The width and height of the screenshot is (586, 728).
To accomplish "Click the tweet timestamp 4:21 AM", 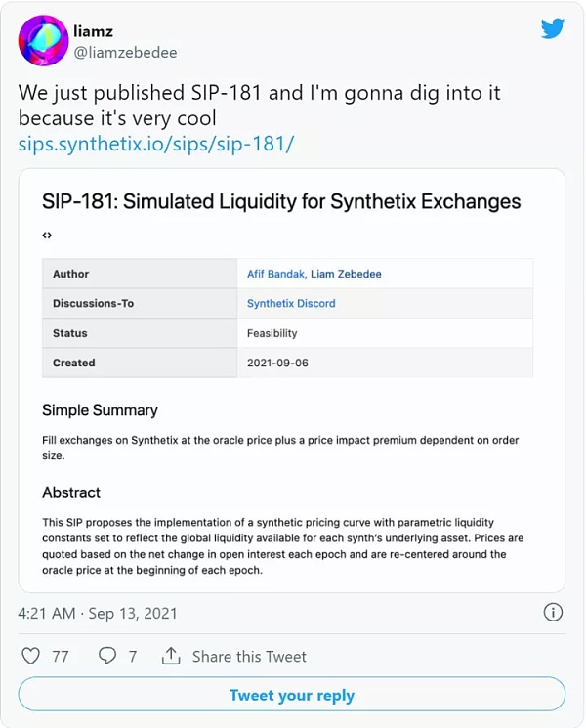I will [x=49, y=613].
